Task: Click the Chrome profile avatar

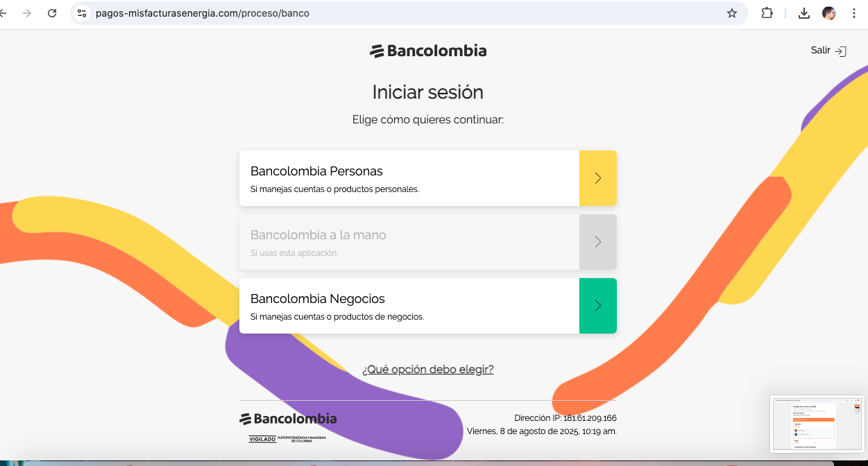Action: [829, 13]
